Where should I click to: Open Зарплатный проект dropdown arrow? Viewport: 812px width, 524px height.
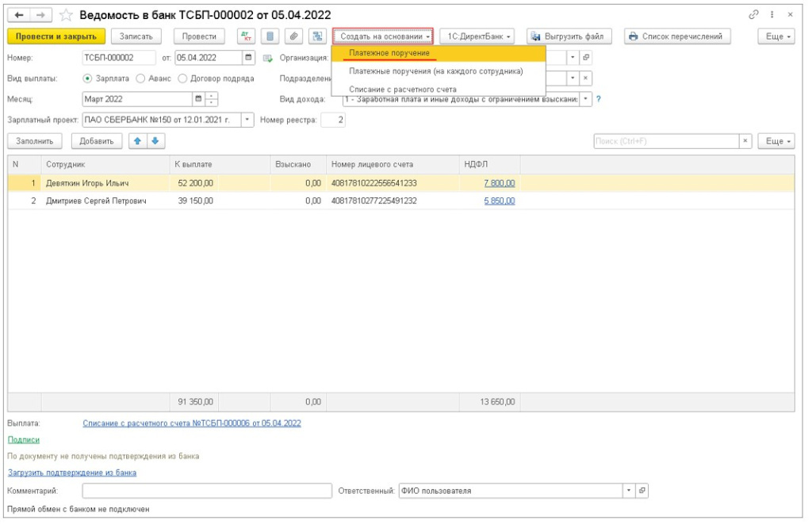click(x=247, y=120)
